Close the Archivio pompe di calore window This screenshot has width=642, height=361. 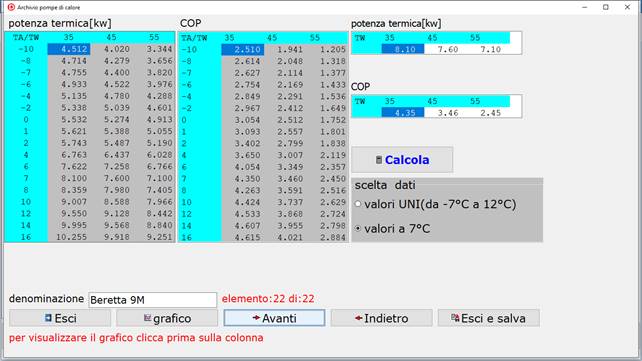pyautogui.click(x=627, y=7)
